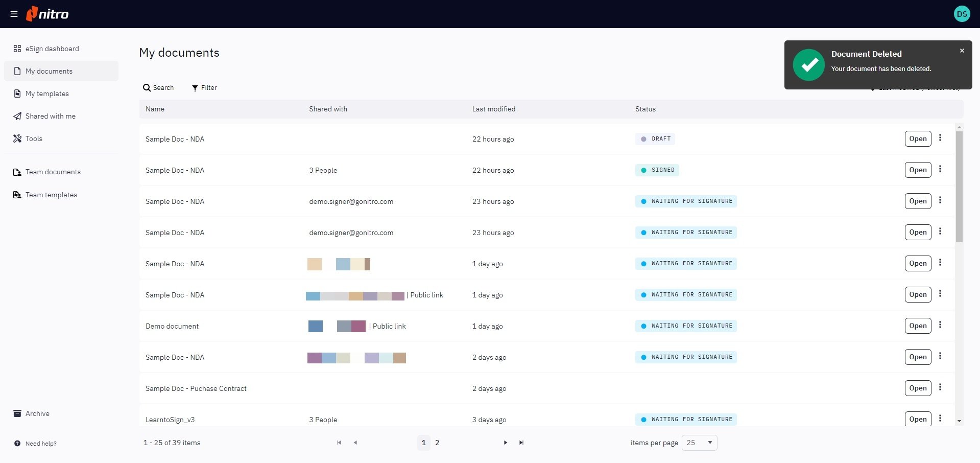Open Team documents section
This screenshot has width=980, height=463.
(53, 172)
